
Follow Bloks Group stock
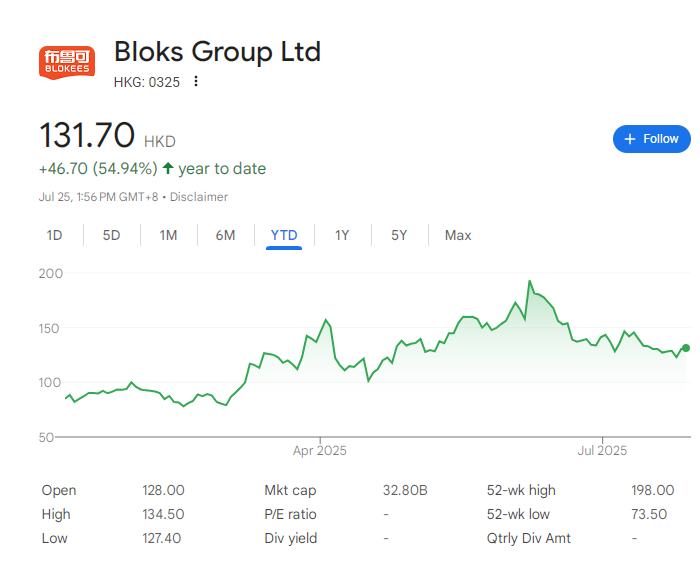click(651, 139)
